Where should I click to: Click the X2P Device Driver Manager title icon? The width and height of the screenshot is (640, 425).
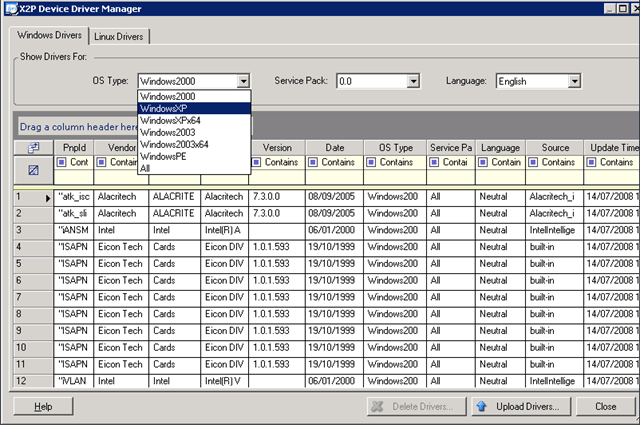point(12,9)
